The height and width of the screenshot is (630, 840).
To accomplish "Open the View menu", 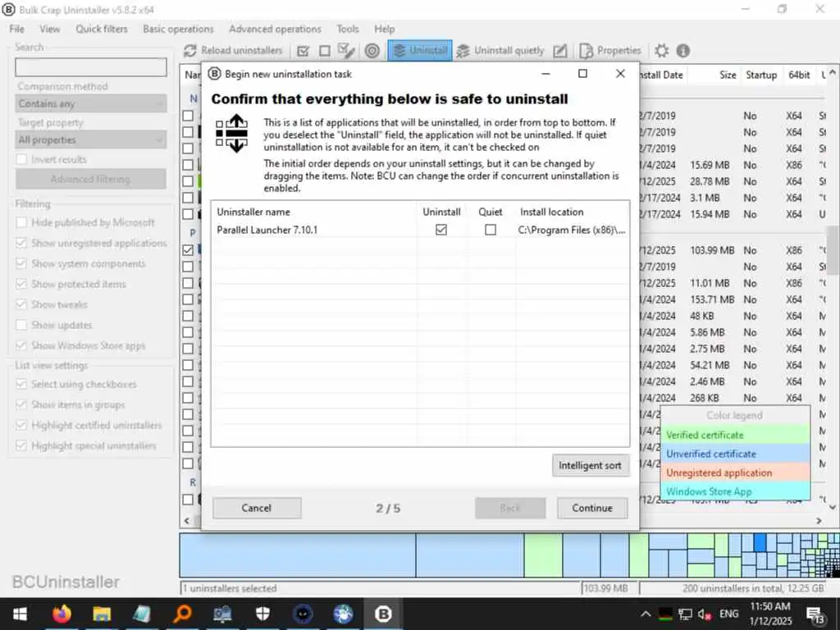I will point(50,29).
